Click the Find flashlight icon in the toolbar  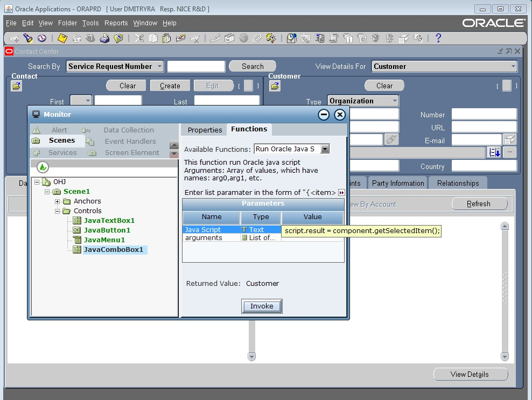[x=28, y=38]
